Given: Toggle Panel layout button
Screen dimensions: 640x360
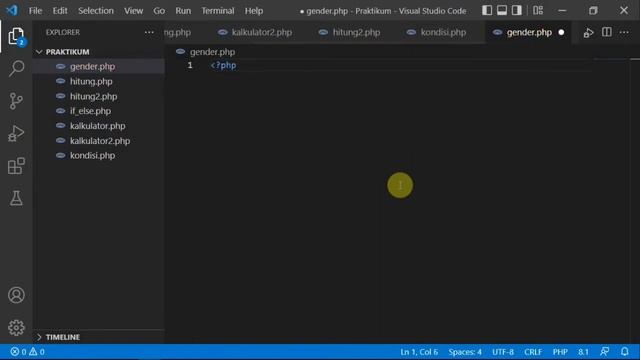Looking at the screenshot, I should tap(502, 10).
